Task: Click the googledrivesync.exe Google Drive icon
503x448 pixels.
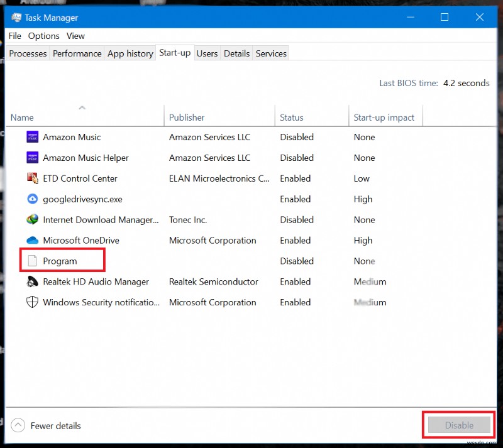Action: 32,199
